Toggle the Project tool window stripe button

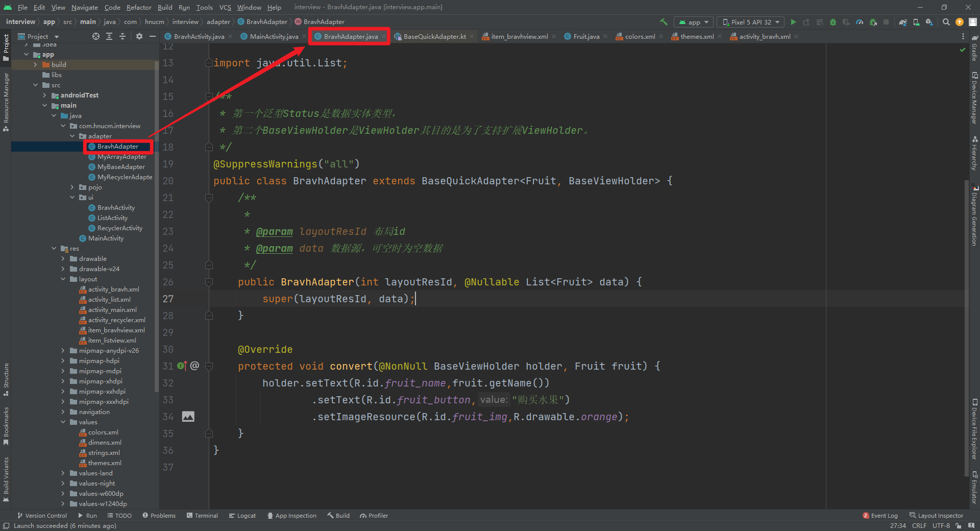click(x=6, y=47)
